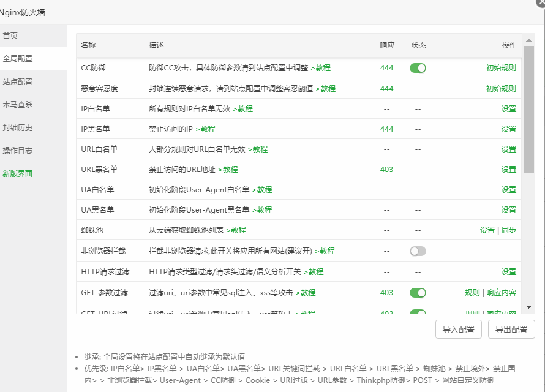Open 设置 for URL黑名单

[509, 170]
